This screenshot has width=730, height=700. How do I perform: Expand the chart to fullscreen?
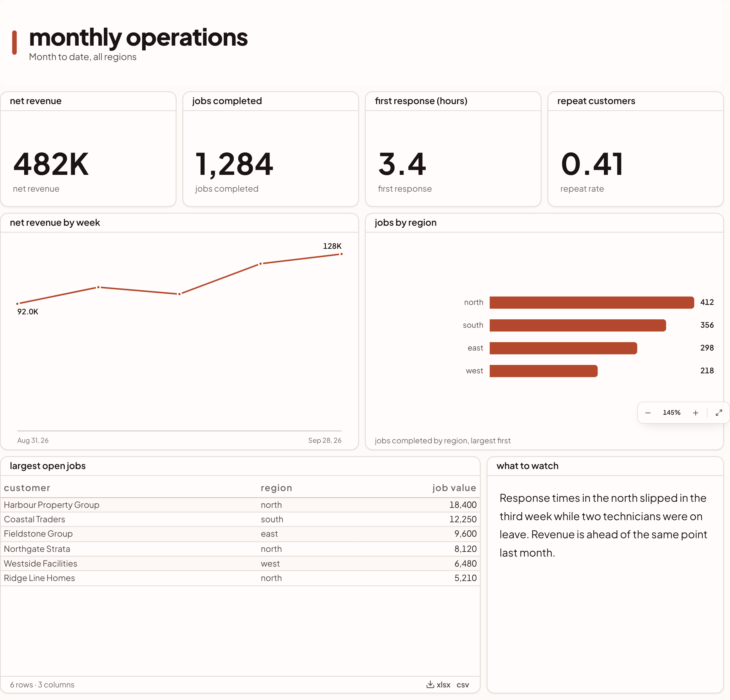(719, 413)
